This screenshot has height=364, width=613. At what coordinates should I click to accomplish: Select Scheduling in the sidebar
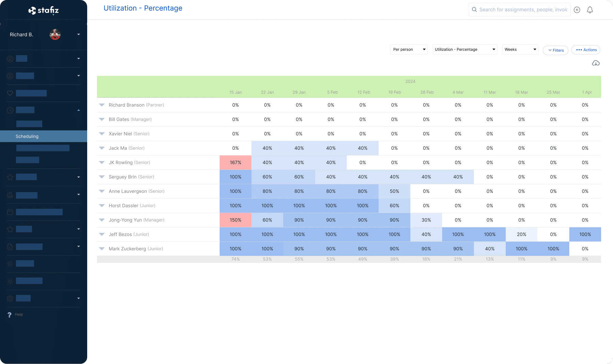[x=27, y=136]
